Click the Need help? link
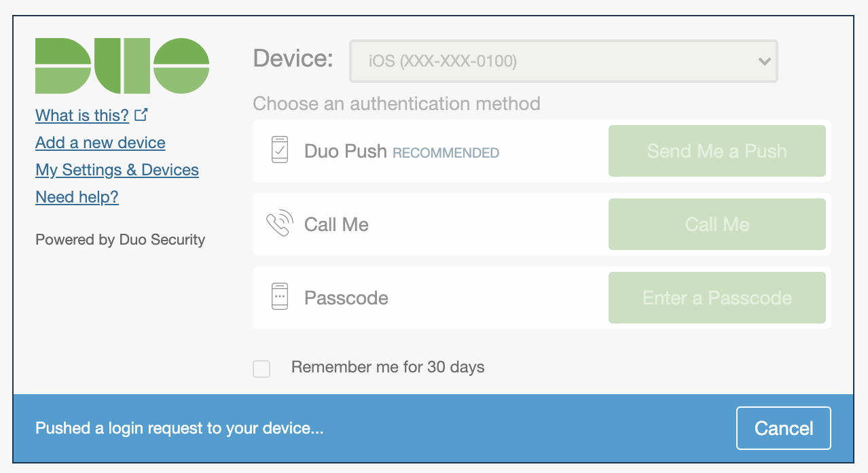868x473 pixels. (x=77, y=197)
